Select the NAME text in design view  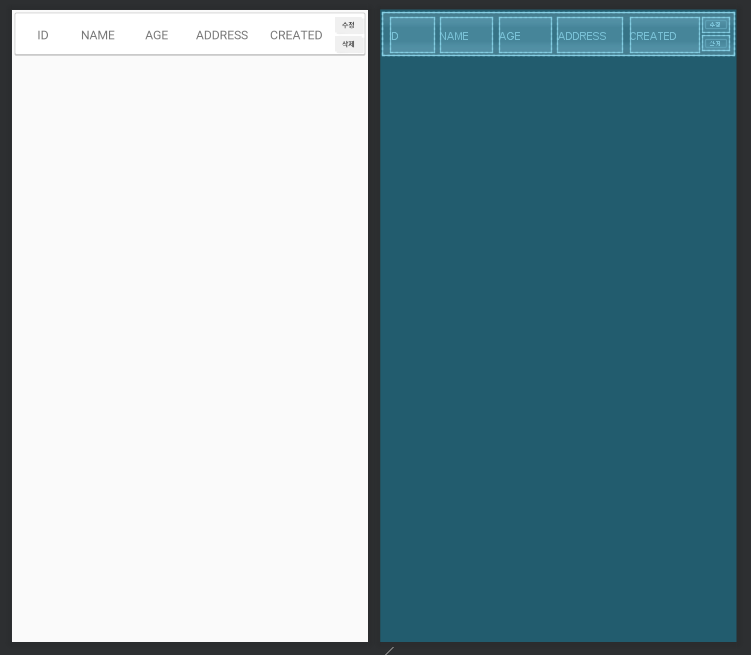98,35
